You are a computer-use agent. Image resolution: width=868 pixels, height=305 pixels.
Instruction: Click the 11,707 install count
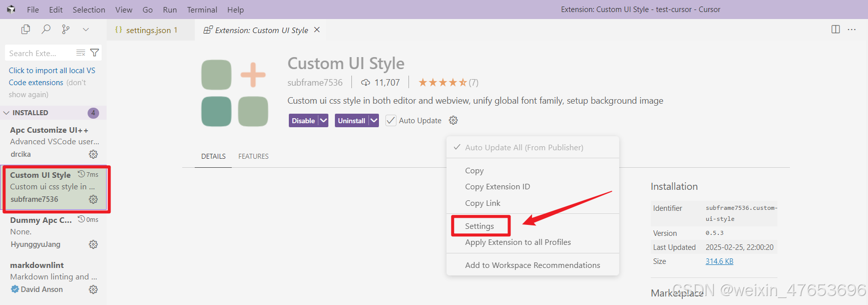tap(380, 83)
